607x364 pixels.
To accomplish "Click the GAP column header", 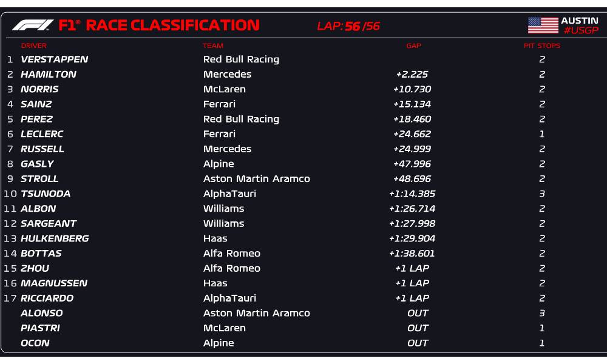I will 413,45.
